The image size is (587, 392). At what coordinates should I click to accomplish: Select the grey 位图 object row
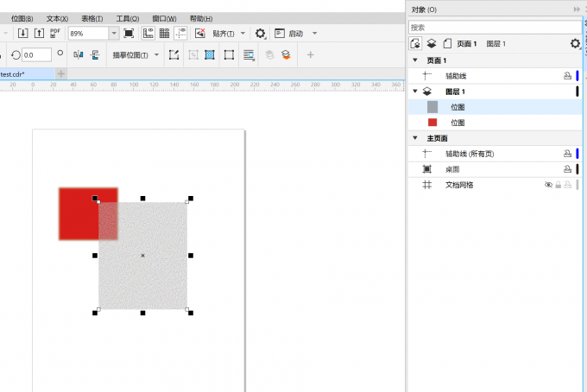coord(495,107)
